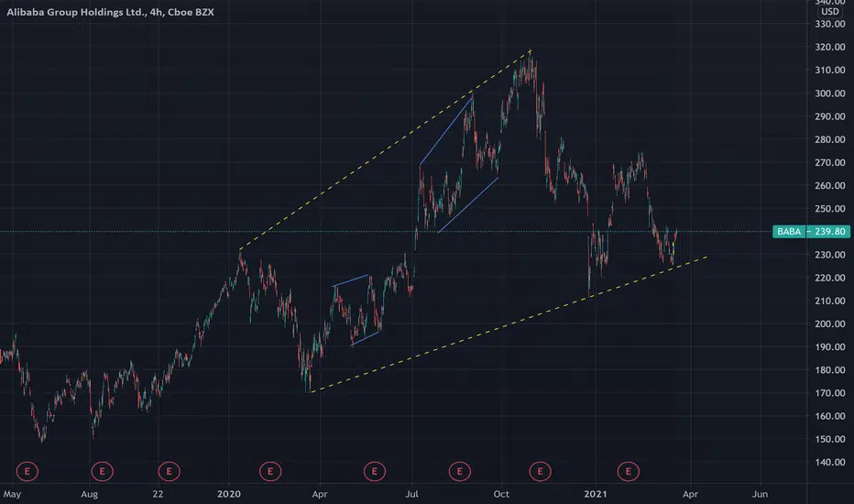
Task: Click the 150.00 price axis label
Action: coord(830,439)
